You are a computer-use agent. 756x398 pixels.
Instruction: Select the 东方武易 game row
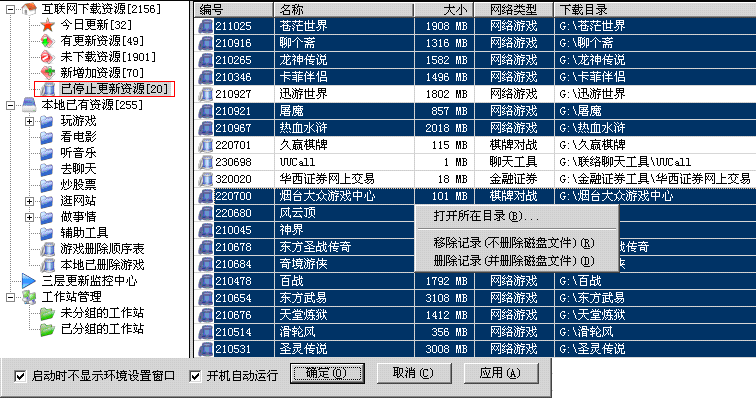click(x=475, y=298)
